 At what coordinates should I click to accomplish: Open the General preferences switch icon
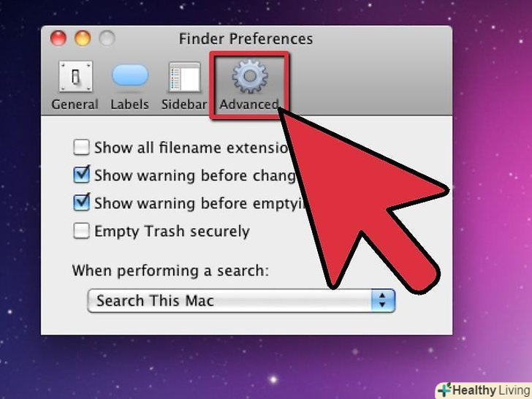pyautogui.click(x=75, y=76)
